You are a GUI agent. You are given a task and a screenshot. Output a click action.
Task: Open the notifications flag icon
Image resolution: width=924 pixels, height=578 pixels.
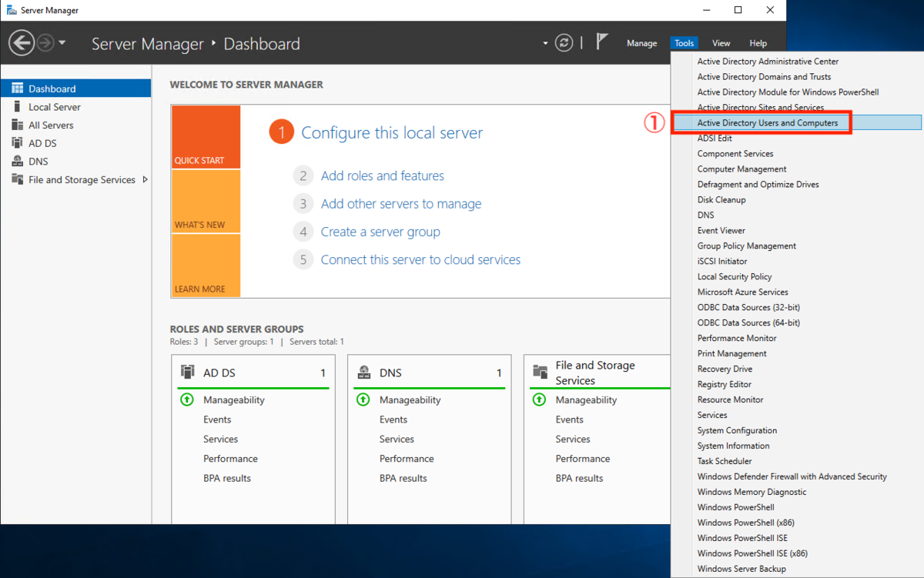click(602, 42)
